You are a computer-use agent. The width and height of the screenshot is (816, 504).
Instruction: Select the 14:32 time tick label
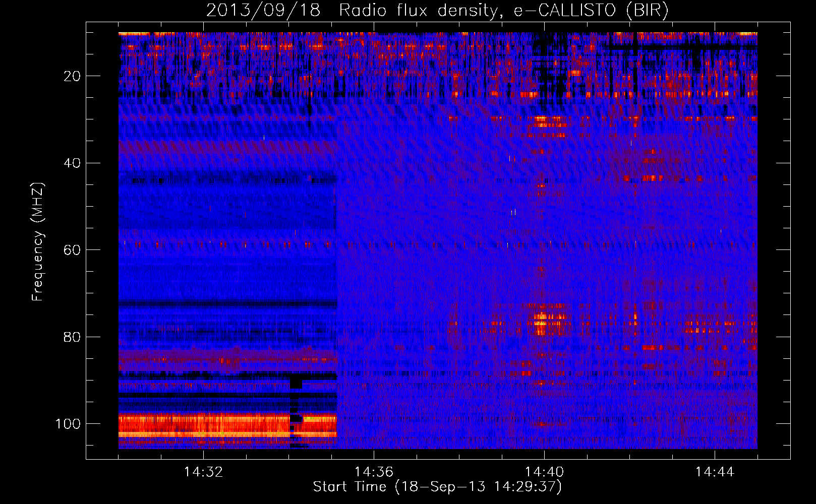[203, 472]
